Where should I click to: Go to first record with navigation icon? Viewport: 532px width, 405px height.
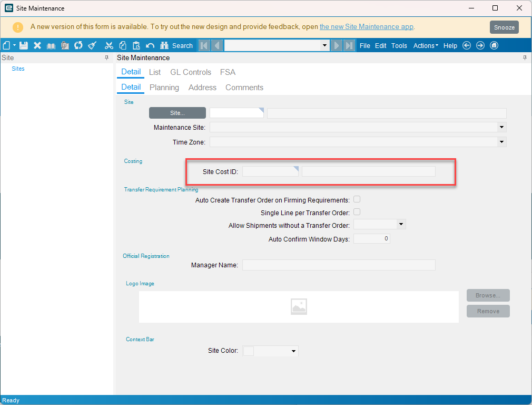(x=204, y=45)
